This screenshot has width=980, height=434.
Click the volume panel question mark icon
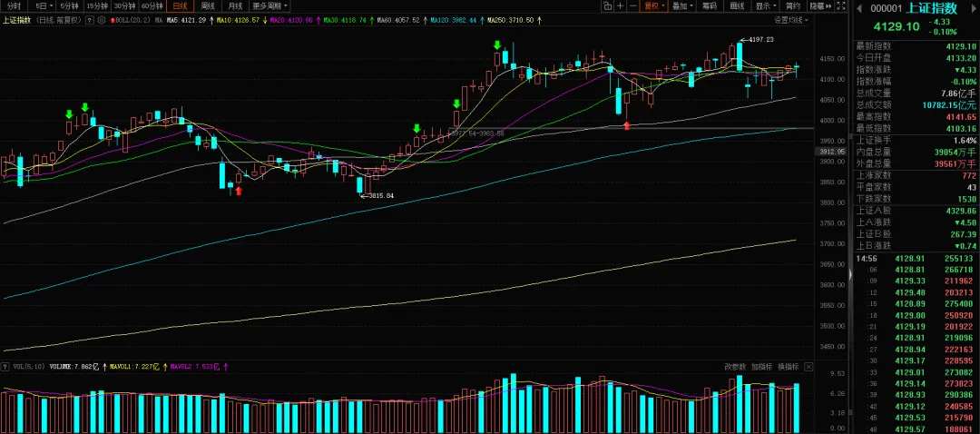click(5, 367)
